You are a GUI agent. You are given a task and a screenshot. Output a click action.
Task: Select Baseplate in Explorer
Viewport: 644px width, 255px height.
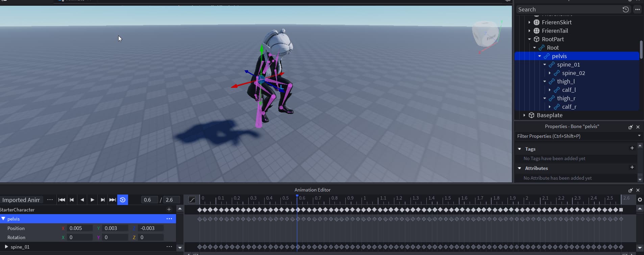coord(549,115)
